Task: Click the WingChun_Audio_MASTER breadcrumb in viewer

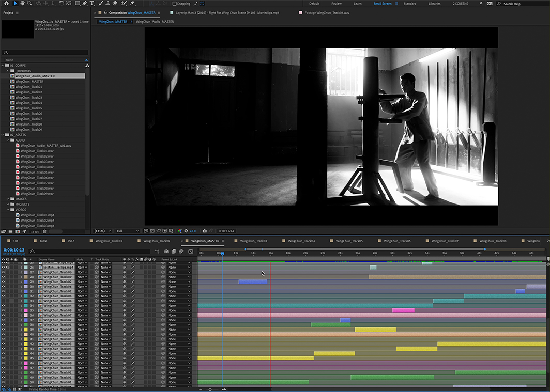Action: coord(155,21)
